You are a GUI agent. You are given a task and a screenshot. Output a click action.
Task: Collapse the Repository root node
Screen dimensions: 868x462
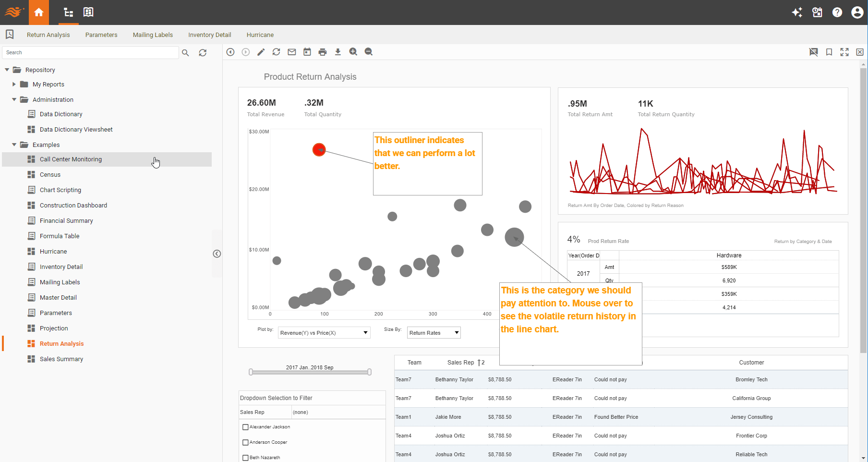(7, 70)
